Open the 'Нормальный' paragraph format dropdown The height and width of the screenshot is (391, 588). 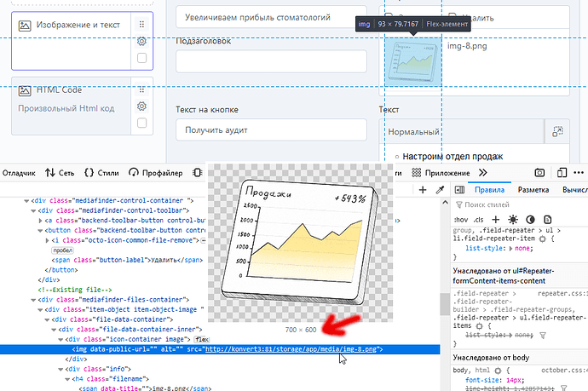pos(461,132)
